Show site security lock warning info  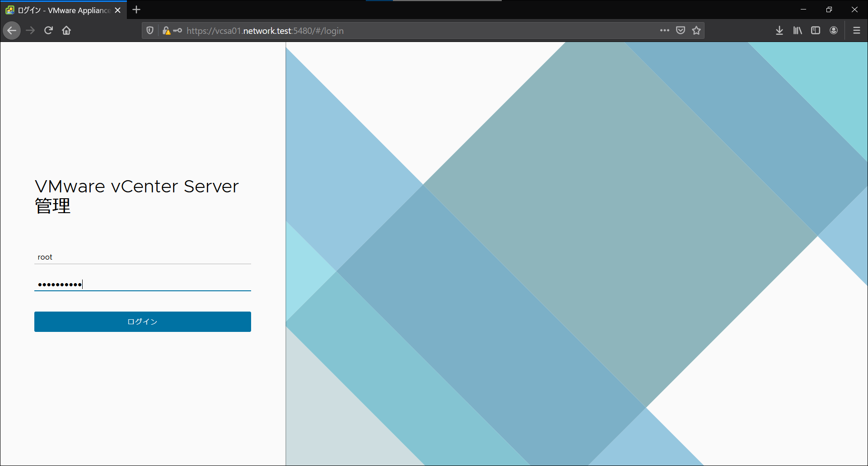tap(166, 31)
